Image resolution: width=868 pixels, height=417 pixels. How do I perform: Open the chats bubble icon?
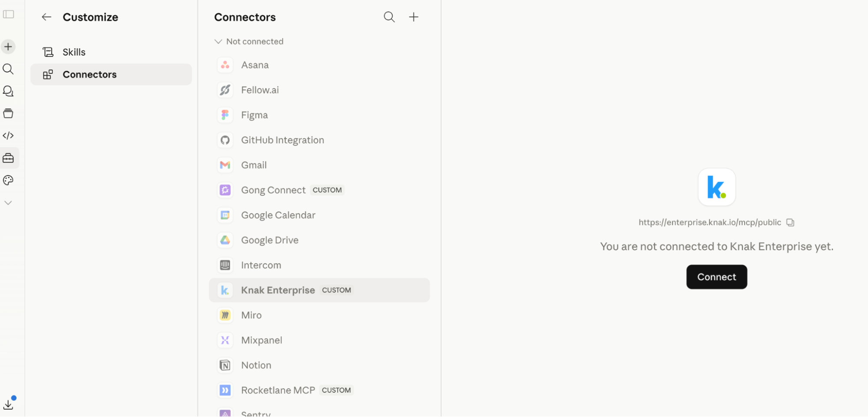(8, 91)
